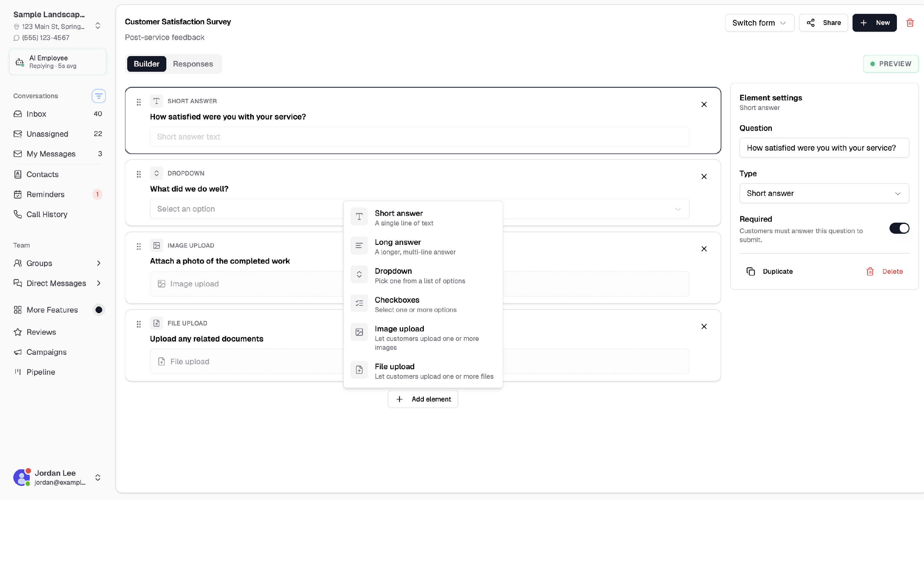The width and height of the screenshot is (924, 578).
Task: Click the Call History phone icon
Action: coord(18,214)
